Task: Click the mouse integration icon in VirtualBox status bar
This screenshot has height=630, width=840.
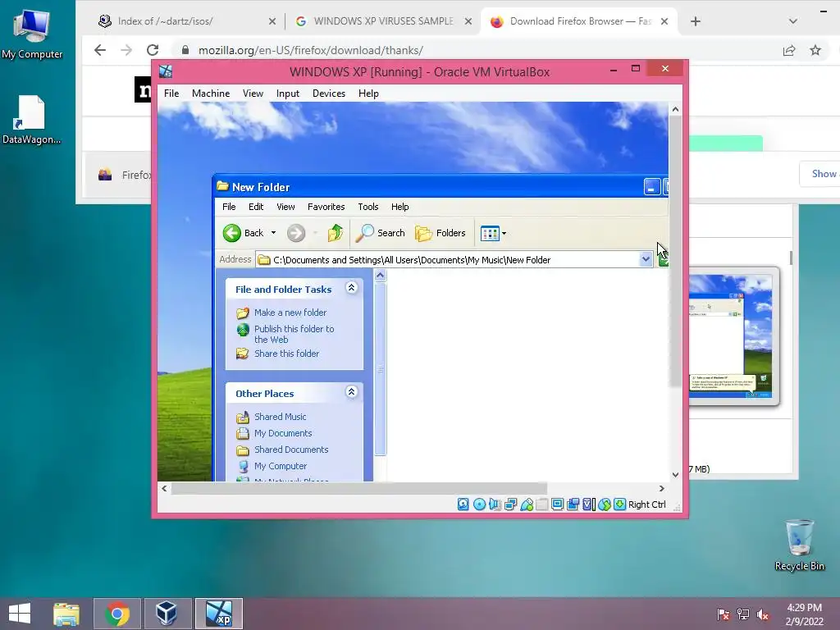Action: [x=605, y=504]
